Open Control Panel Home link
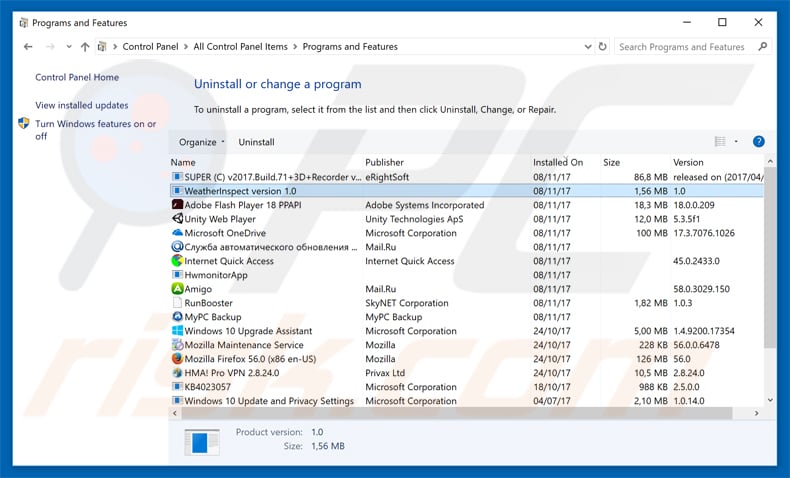Image resolution: width=790 pixels, height=478 pixels. (77, 77)
